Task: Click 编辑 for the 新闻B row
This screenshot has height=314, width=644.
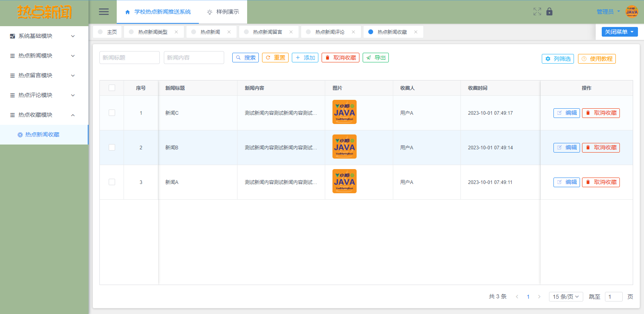Action: [x=566, y=147]
